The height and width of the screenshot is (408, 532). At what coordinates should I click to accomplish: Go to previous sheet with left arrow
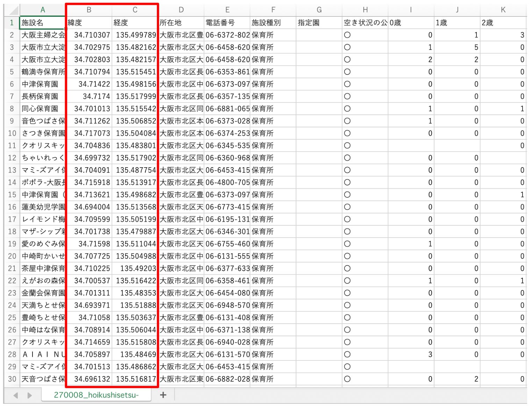(x=16, y=395)
